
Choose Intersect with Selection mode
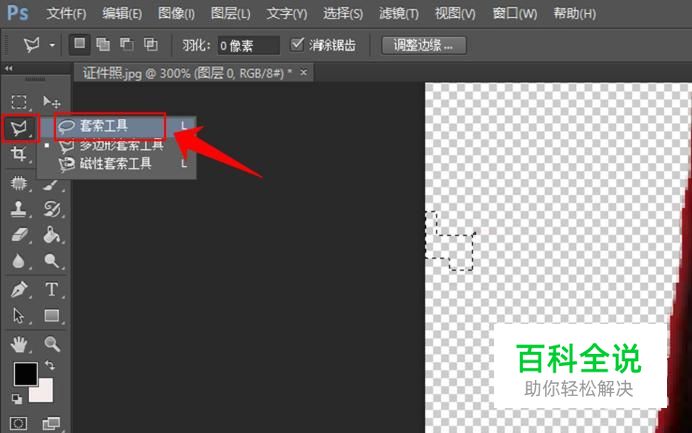150,44
